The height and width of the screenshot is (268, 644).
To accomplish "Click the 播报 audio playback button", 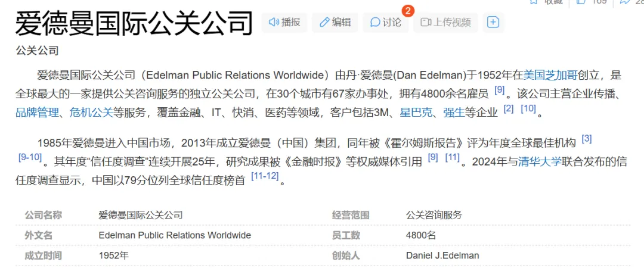I will point(284,22).
